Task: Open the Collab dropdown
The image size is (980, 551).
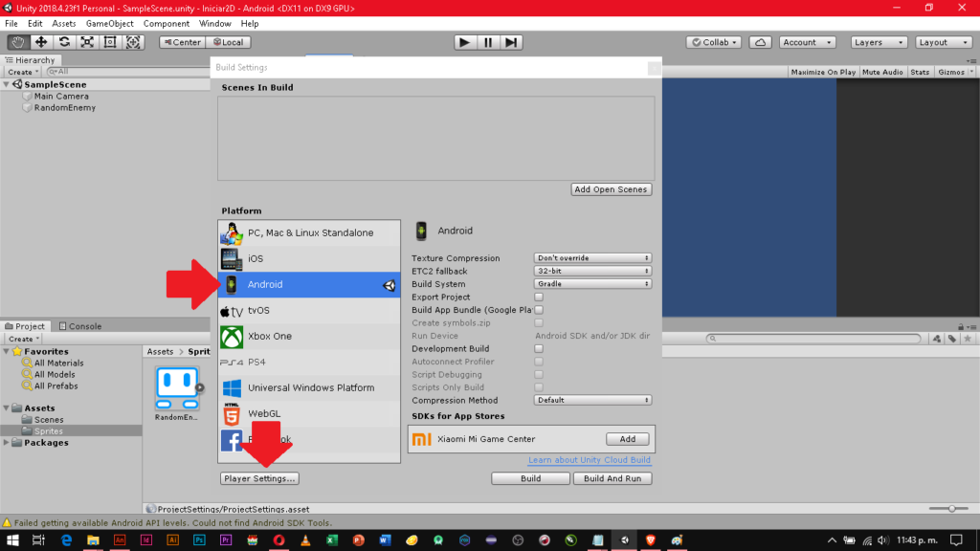Action: coord(714,42)
